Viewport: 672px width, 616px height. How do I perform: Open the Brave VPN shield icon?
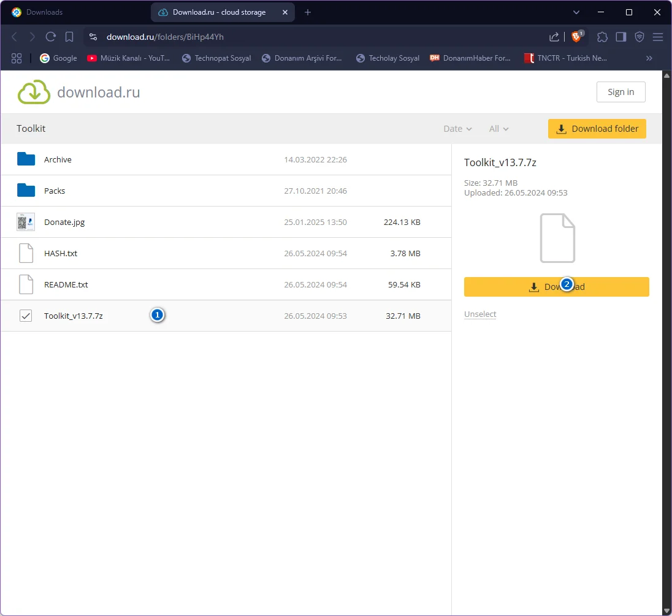coord(640,37)
